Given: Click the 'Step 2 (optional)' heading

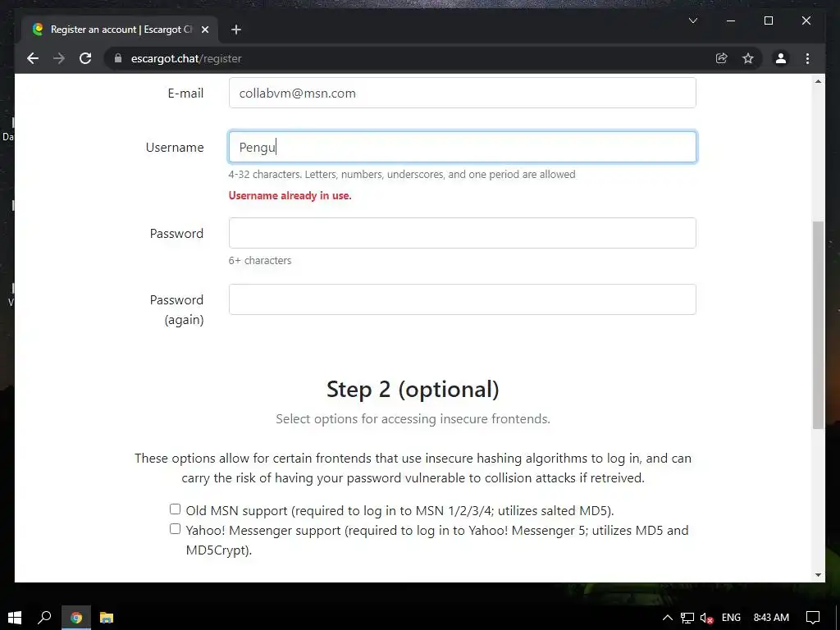Looking at the screenshot, I should click(x=413, y=390).
